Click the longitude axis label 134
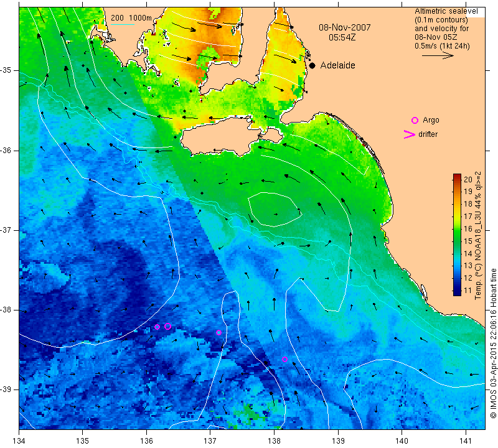This screenshot has width=498, height=448. pyautogui.click(x=19, y=441)
